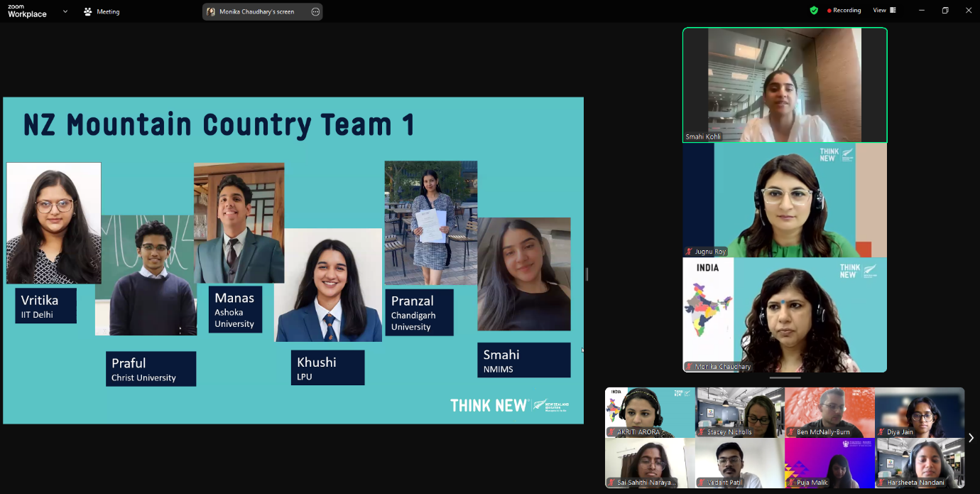Image resolution: width=980 pixels, height=494 pixels.
Task: Select Vedant Patil's gallery video
Action: [x=740, y=463]
